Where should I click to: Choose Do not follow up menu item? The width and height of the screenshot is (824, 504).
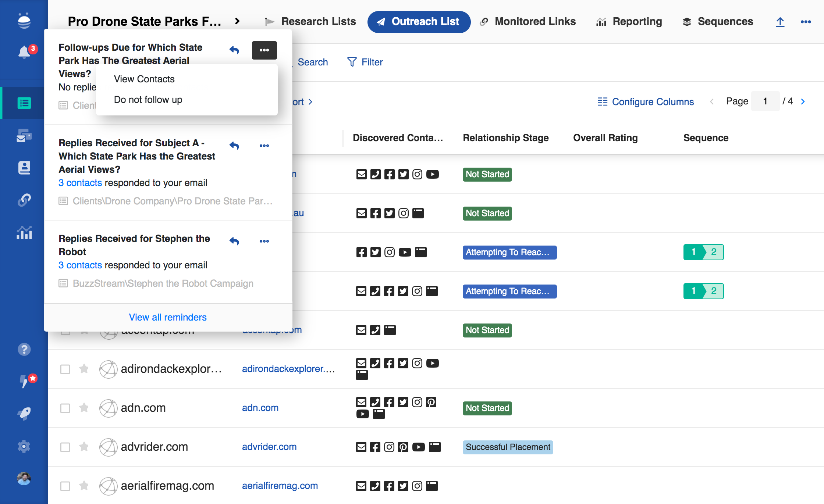click(148, 100)
